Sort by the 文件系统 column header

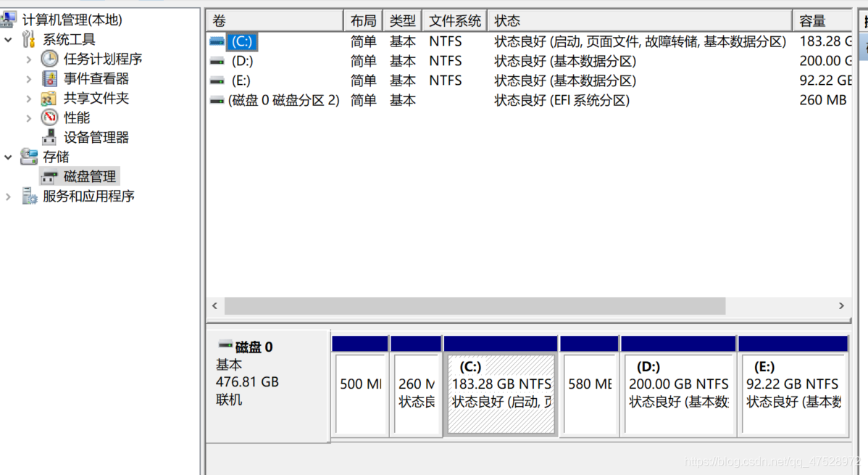point(454,21)
